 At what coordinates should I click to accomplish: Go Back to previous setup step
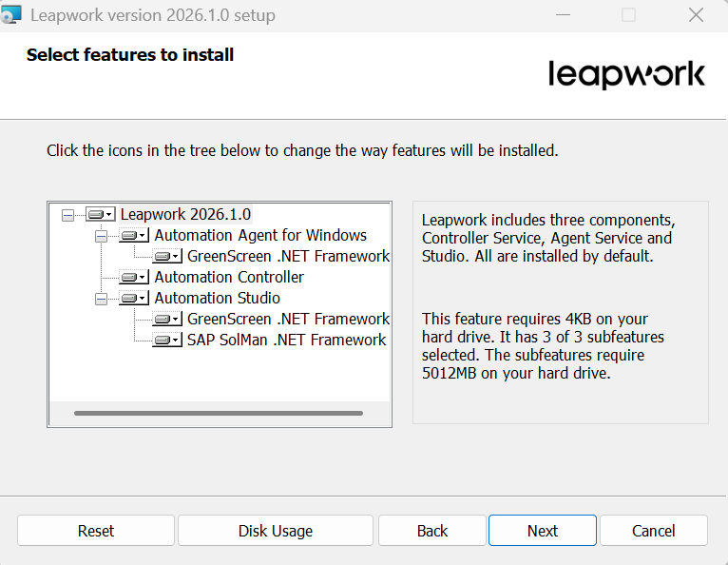tap(432, 530)
